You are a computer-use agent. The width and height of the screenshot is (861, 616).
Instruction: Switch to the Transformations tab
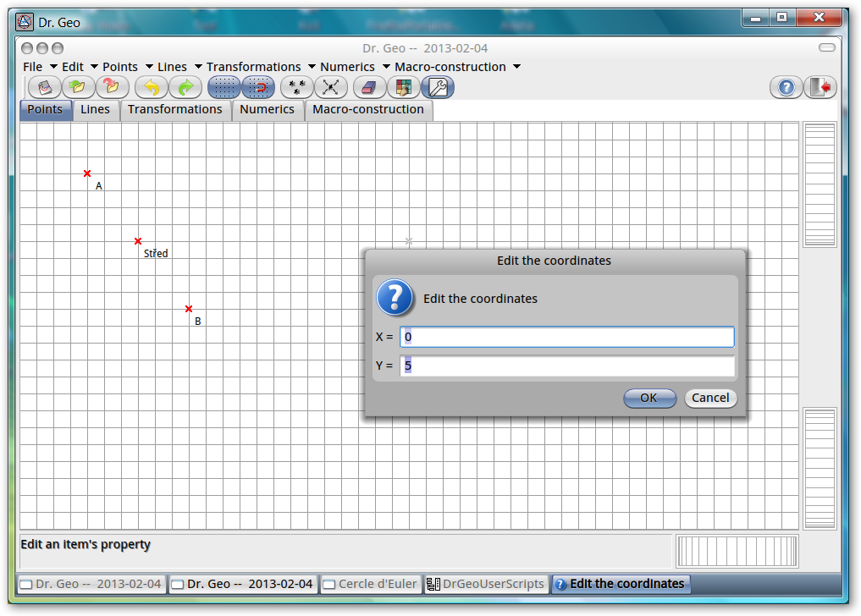coord(175,109)
